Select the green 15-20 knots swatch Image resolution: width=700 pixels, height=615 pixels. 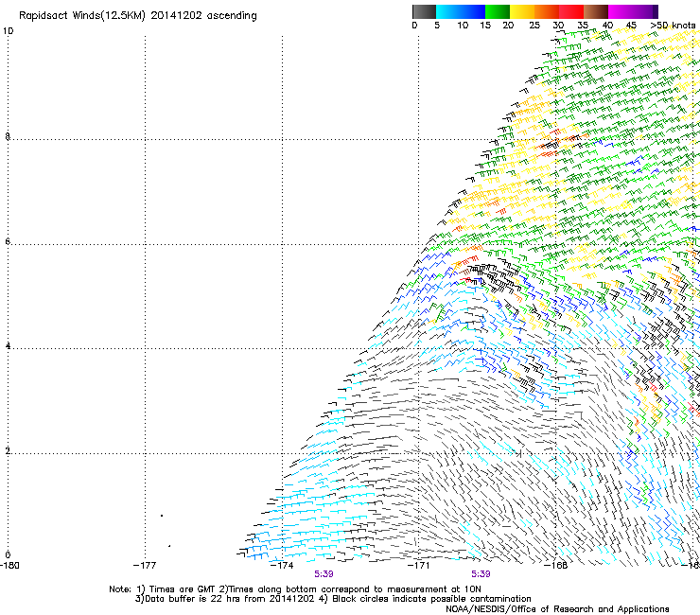click(x=498, y=11)
